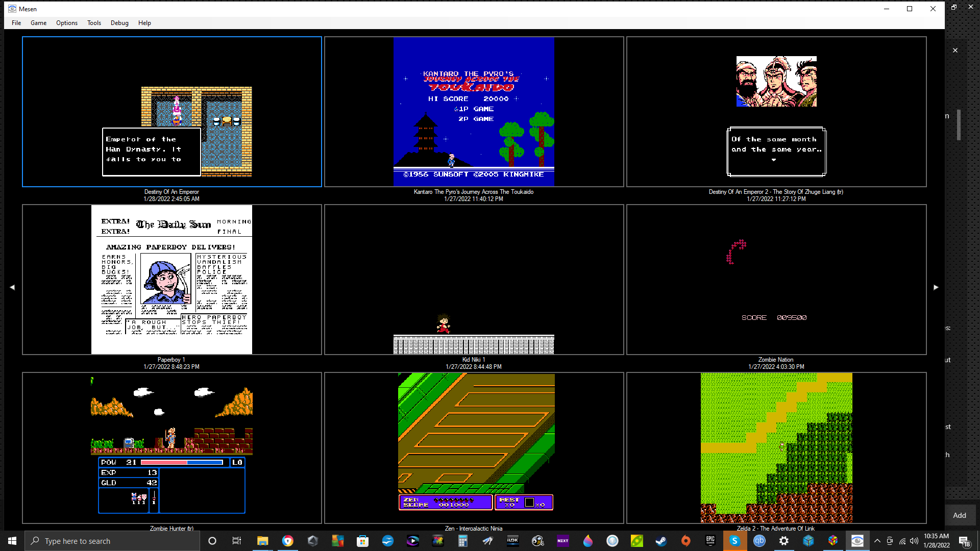
Task: Click the Destiny Of An Emperor title label
Action: 171,192
